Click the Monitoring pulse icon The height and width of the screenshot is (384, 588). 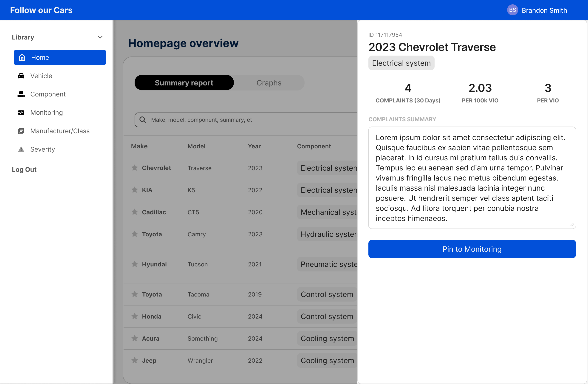[21, 113]
